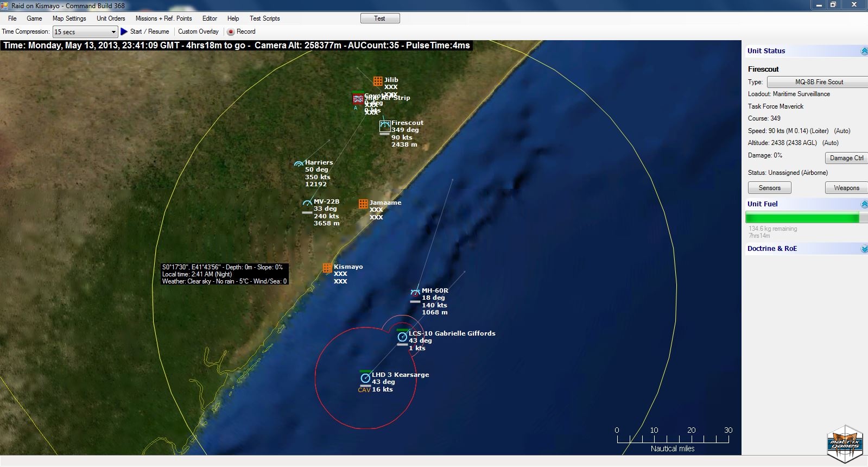
Task: Select the Jilib facility icon
Action: pyautogui.click(x=378, y=81)
